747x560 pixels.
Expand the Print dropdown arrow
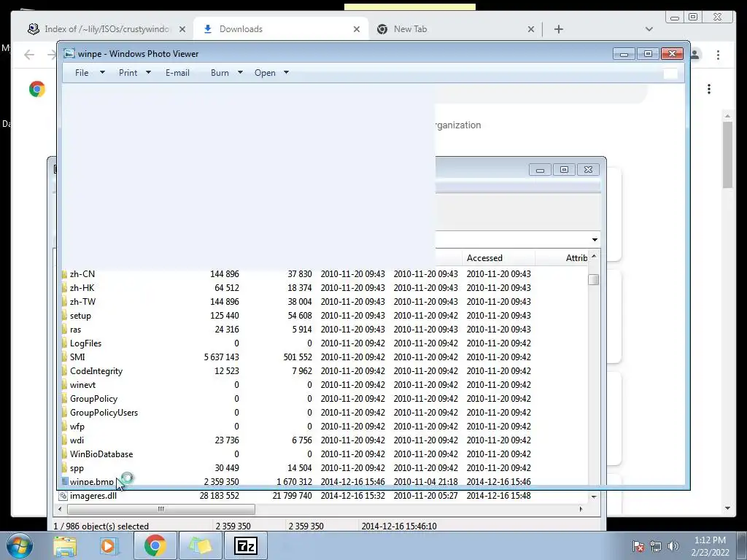click(148, 73)
